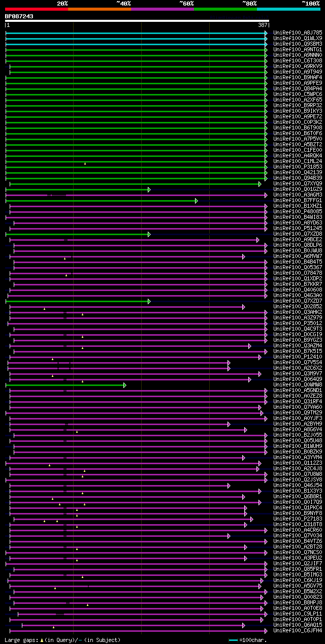Screen dimensions: 325x644
Task: Select label UniRef100_Q46J54
Action: coord(298,485)
